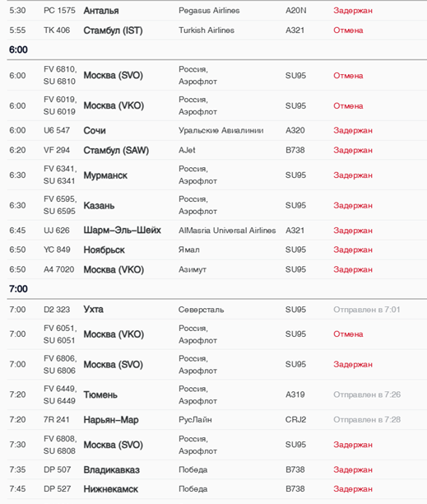427x504 pixels.
Task: Open the Ухта flight D2 323
Action: click(216, 310)
